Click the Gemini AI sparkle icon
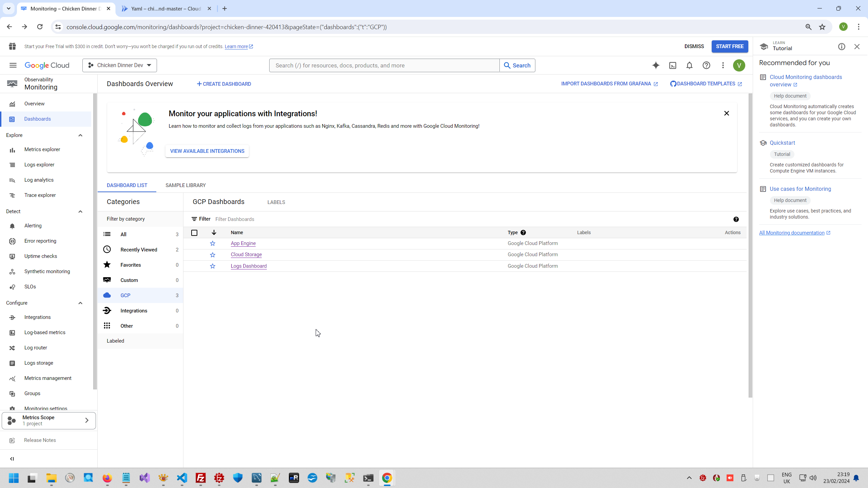 pyautogui.click(x=656, y=65)
